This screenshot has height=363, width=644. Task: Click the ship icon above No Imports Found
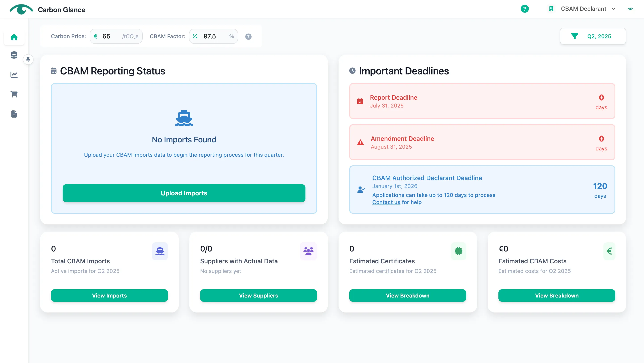click(184, 118)
